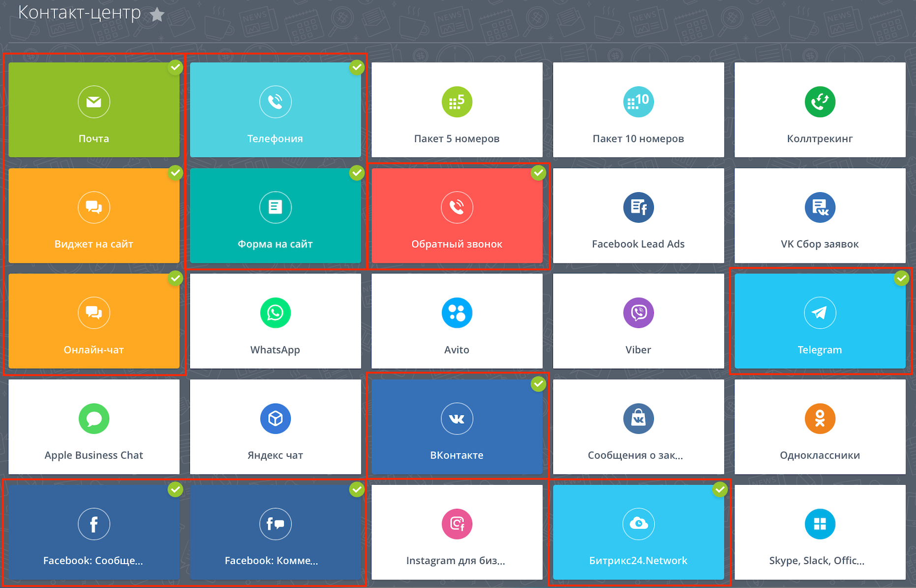
Task: Click the checkmark on Виджет на сайт tile
Action: [175, 173]
